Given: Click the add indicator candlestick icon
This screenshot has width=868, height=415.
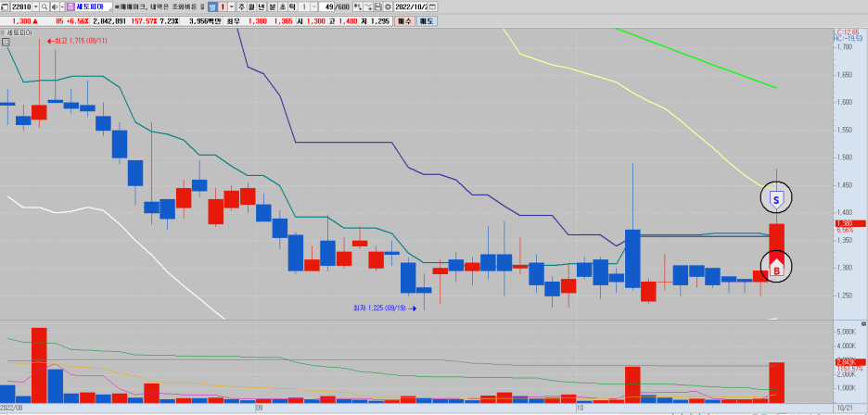Looking at the screenshot, I should point(358,7).
